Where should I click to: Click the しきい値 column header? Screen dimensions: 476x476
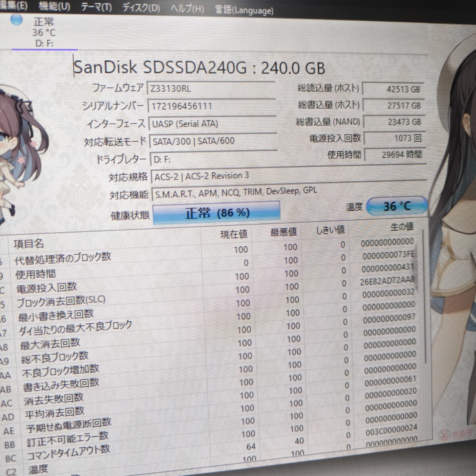330,230
